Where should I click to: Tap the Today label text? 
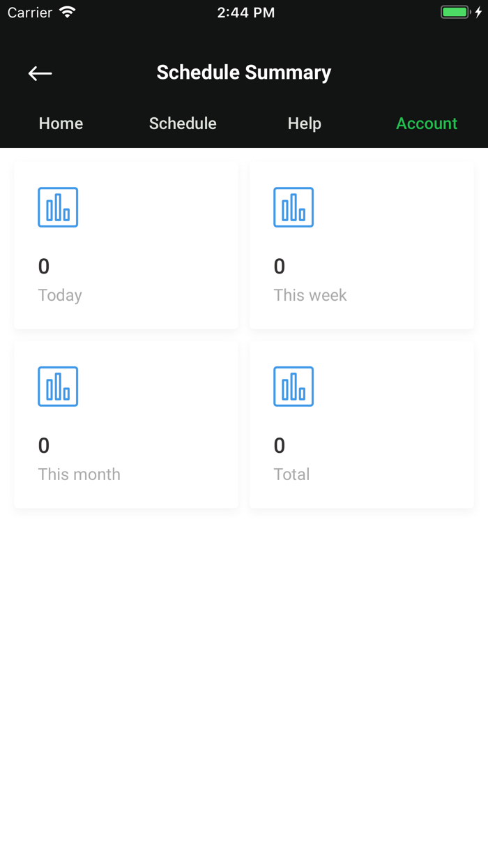point(60,295)
